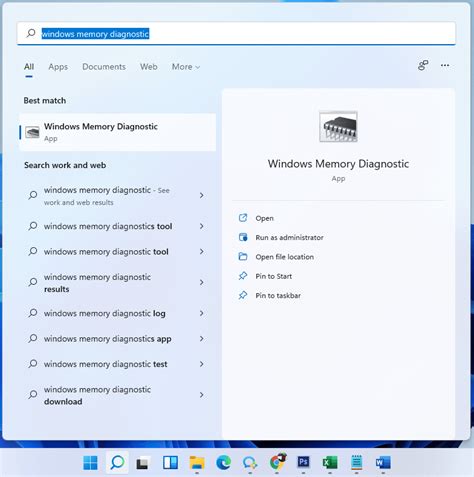
Task: Open the Windows Memory Diagnostic best match result
Action: tap(117, 132)
